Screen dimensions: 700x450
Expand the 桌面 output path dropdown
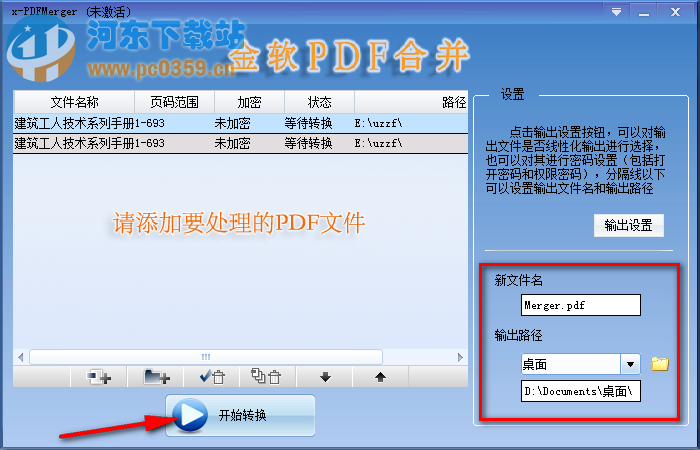[x=630, y=364]
